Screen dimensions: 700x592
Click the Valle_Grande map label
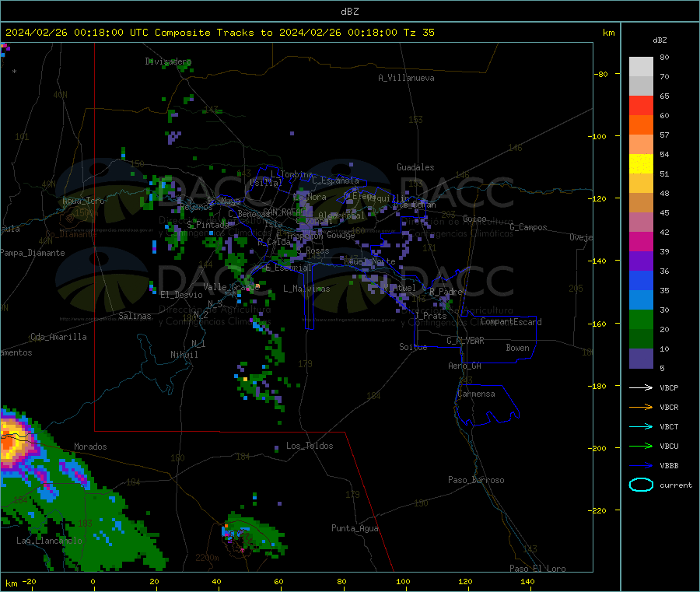(231, 286)
